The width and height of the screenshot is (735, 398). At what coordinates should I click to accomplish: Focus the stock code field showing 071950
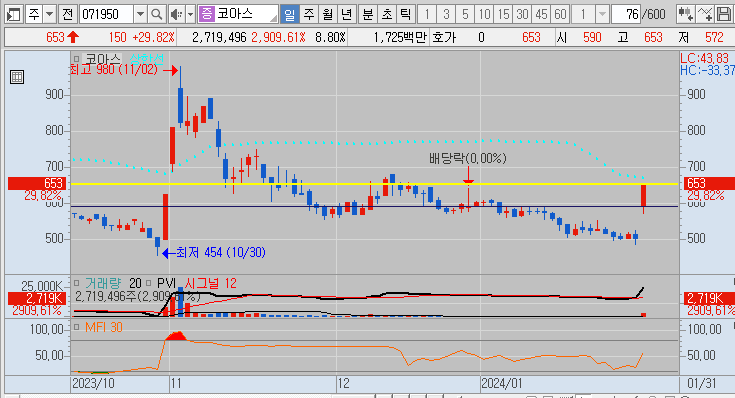[x=106, y=15]
